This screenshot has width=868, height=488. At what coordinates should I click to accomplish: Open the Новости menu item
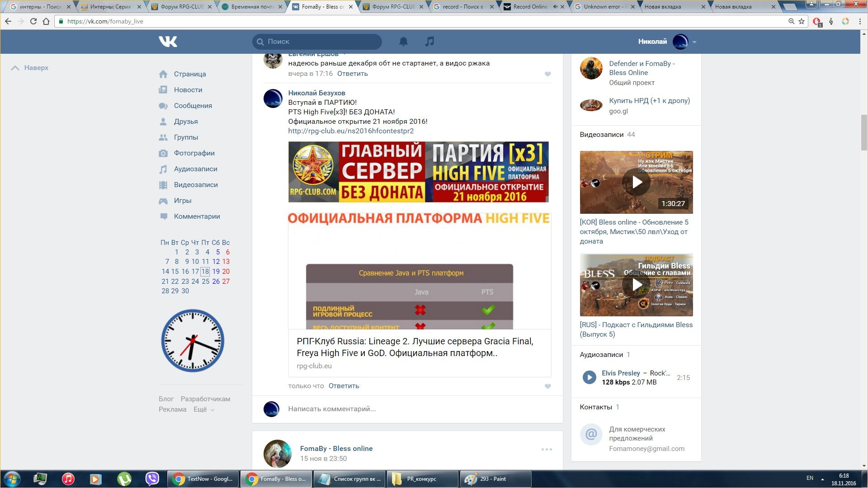[x=188, y=90]
